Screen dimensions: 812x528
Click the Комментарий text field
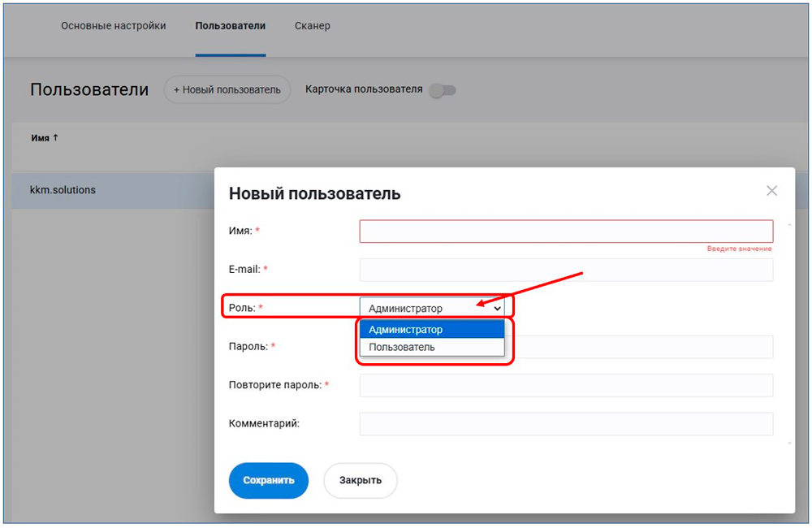566,423
